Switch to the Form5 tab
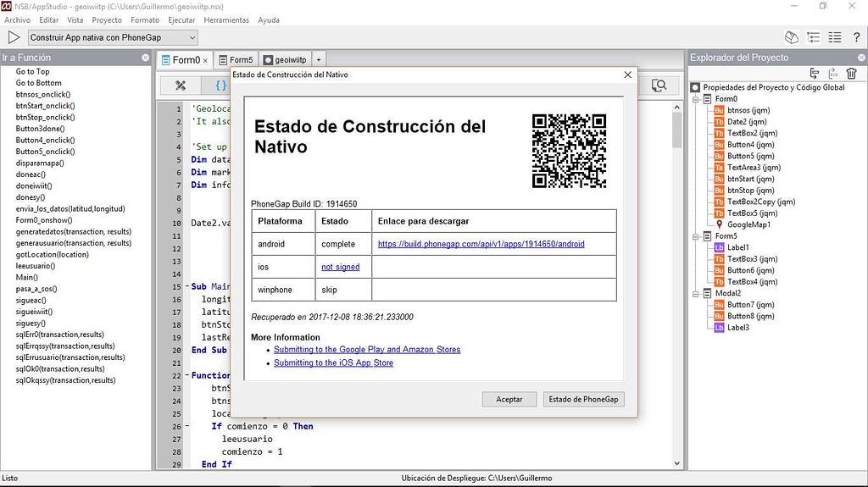This screenshot has width=868, height=487. (236, 60)
